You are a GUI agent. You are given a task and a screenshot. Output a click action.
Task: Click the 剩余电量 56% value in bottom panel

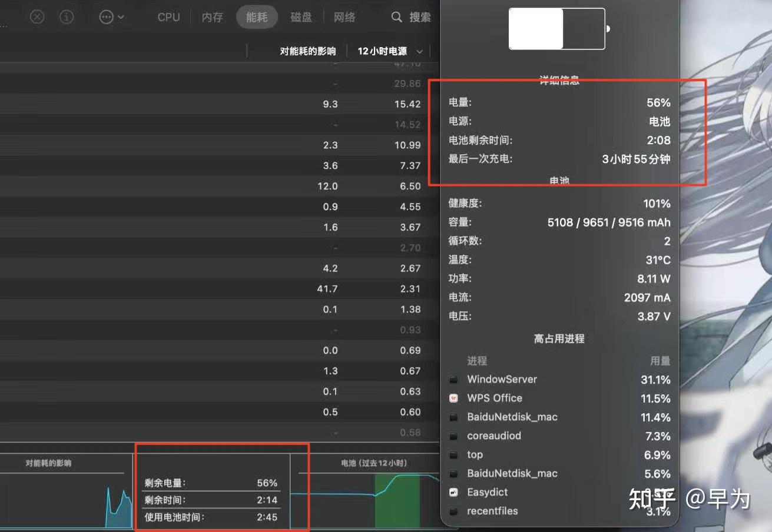pos(267,483)
